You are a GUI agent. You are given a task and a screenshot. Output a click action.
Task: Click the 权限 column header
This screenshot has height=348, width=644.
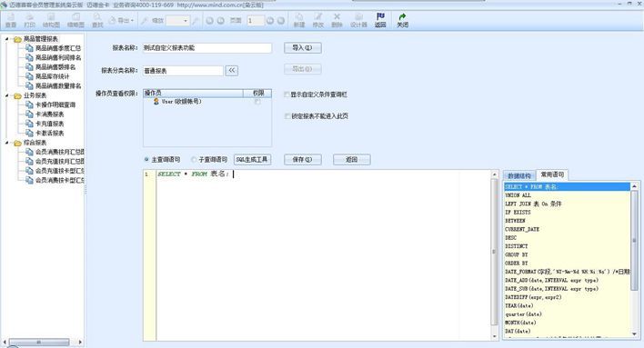point(257,94)
